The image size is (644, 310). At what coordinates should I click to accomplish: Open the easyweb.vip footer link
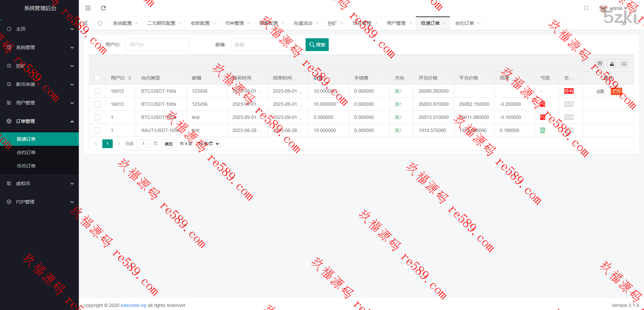click(133, 305)
